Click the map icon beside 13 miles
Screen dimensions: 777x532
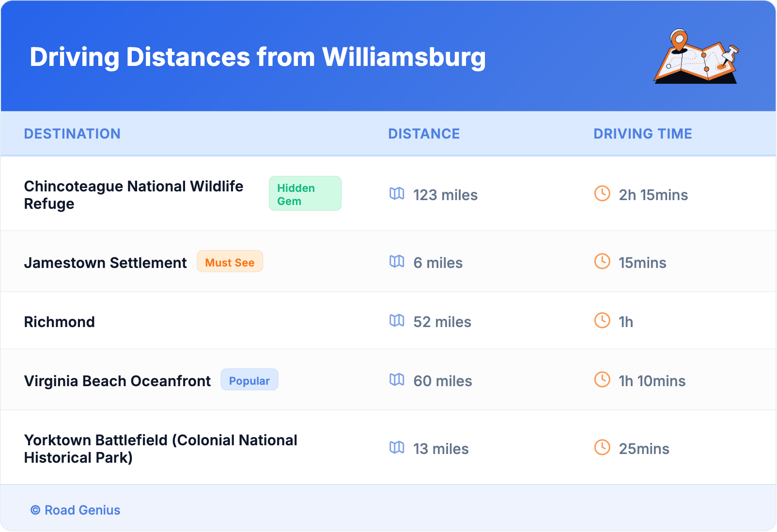[x=397, y=448]
